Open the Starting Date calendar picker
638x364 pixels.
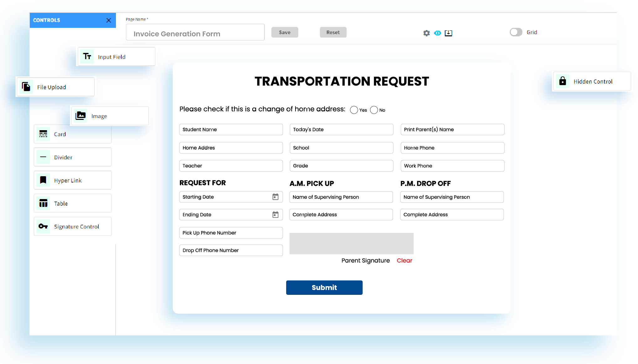coord(275,197)
